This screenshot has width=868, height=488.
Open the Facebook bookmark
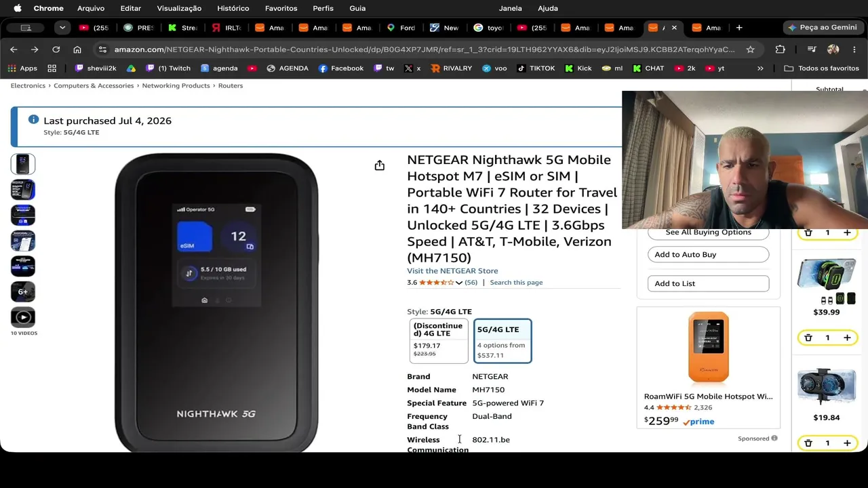[340, 68]
